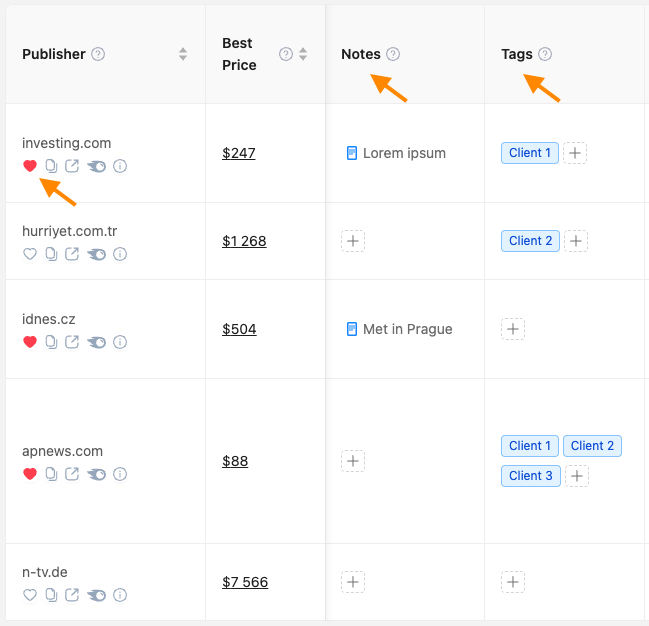Click the Publisher column help icon

pos(98,54)
